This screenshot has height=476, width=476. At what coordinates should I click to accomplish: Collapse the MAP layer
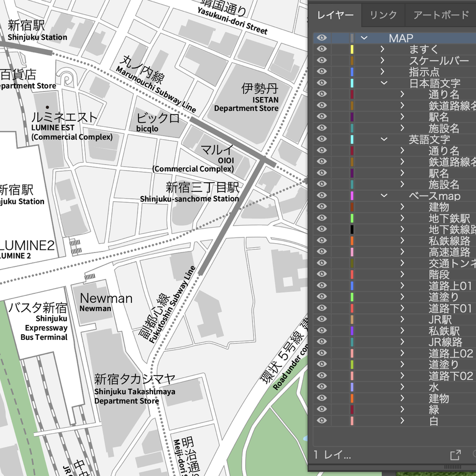[x=364, y=38]
